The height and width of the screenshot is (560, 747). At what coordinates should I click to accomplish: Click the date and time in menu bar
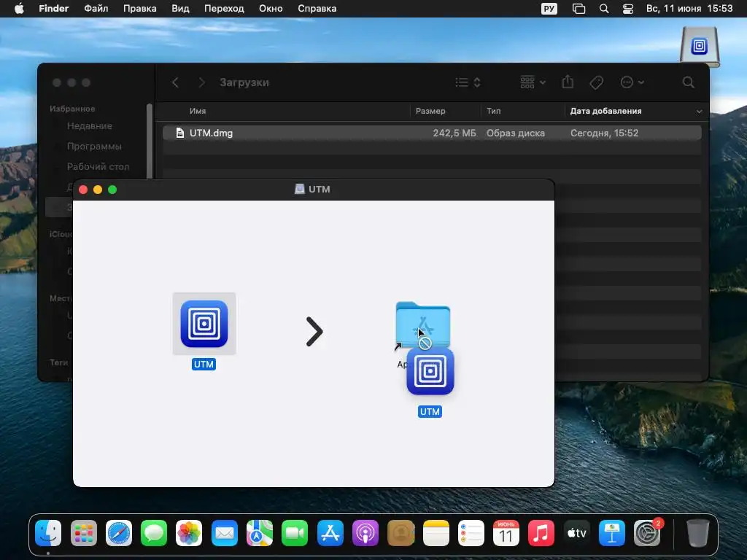point(689,9)
